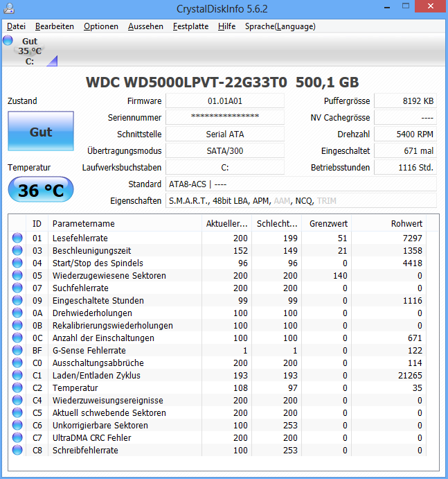Open the Aussehen menu
The width and height of the screenshot is (448, 479).
(x=145, y=26)
